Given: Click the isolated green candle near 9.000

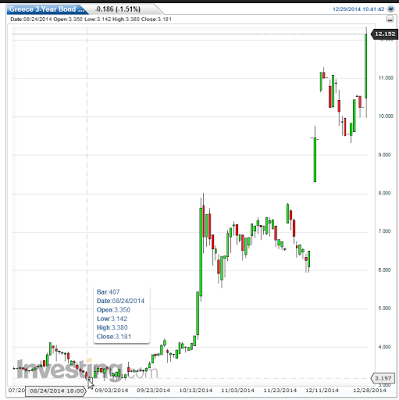Looking at the screenshot, I should pyautogui.click(x=315, y=159).
